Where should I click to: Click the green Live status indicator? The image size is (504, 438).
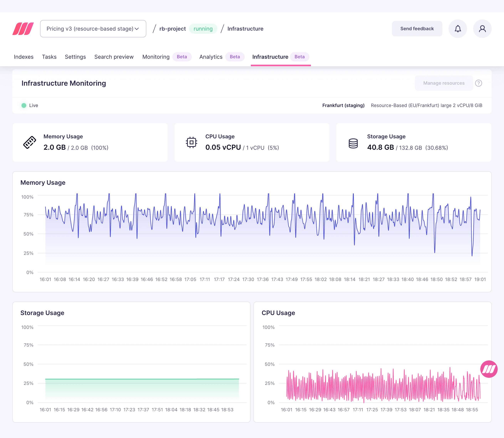click(x=23, y=105)
